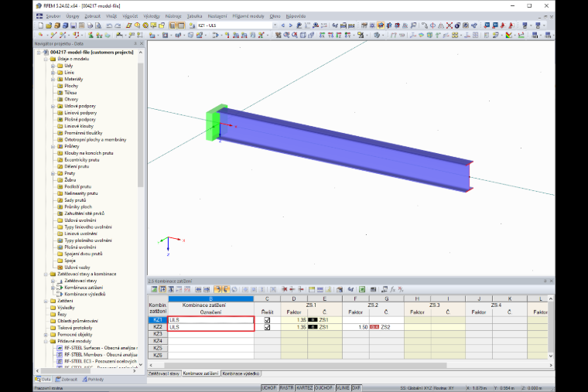Click the black ZS1 color swatch in KZ2 row
Image resolution: width=588 pixels, height=392 pixels.
(313, 327)
